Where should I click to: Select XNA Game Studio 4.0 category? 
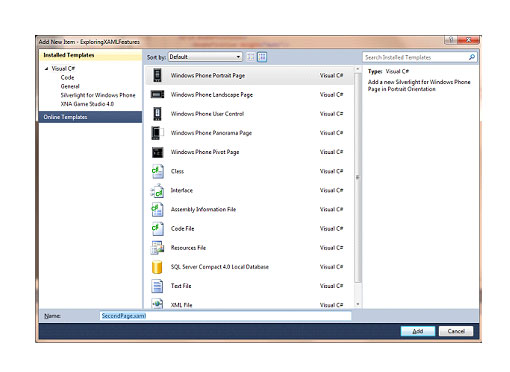click(87, 104)
